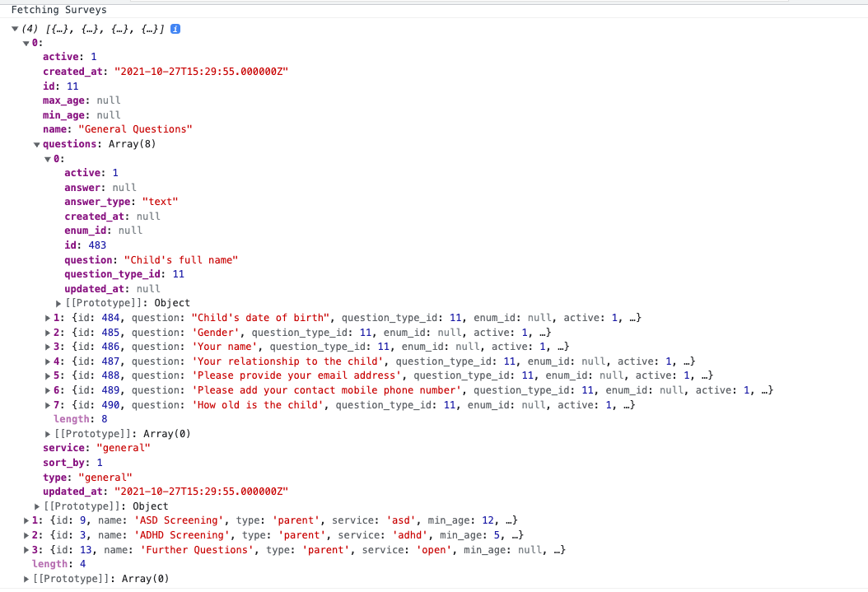Click the 'Further Questions' name string

[x=197, y=550]
